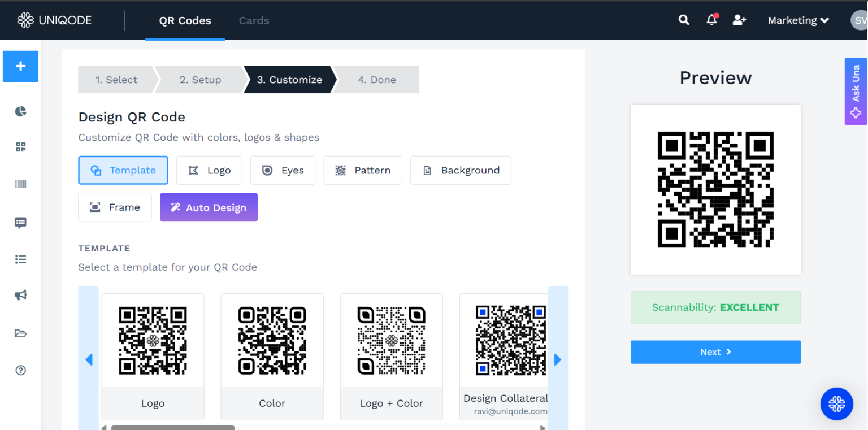Switch to the Cards tab

click(254, 20)
